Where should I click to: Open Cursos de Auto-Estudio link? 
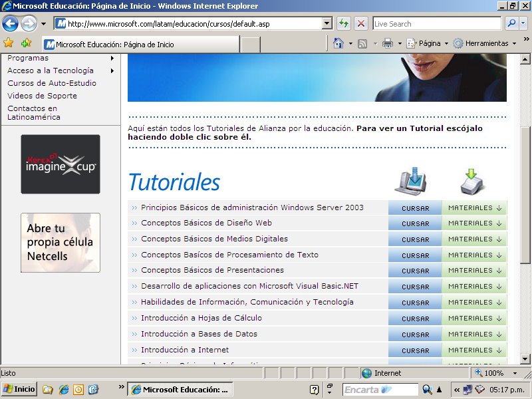pyautogui.click(x=52, y=83)
